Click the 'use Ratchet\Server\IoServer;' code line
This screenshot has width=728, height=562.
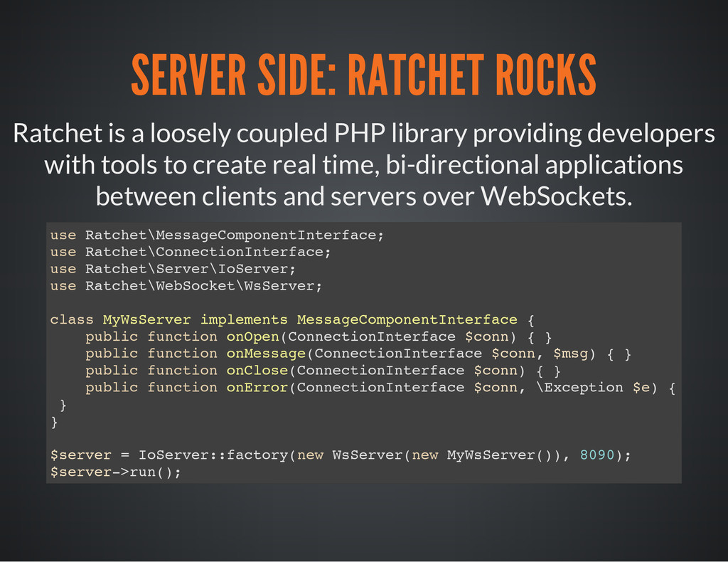pyautogui.click(x=173, y=269)
